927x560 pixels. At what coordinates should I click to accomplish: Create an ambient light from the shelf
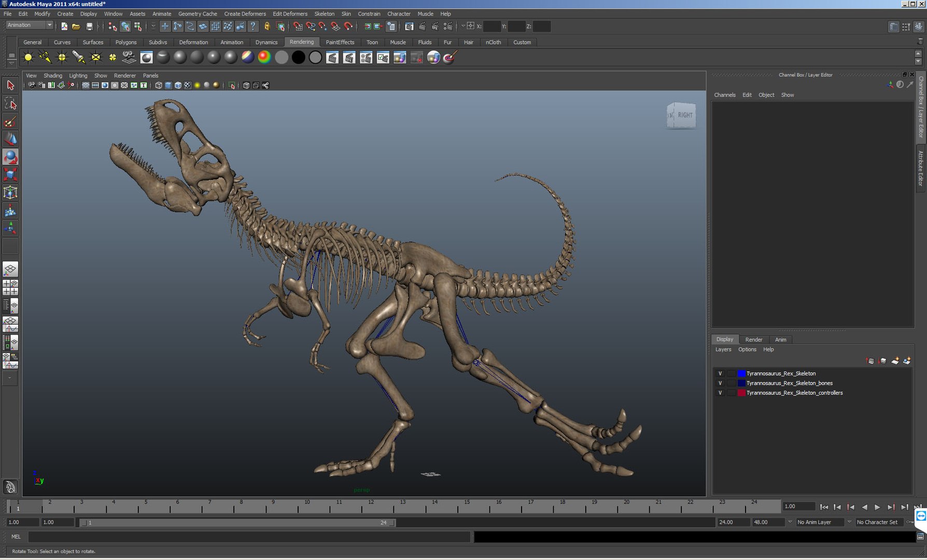[29, 58]
